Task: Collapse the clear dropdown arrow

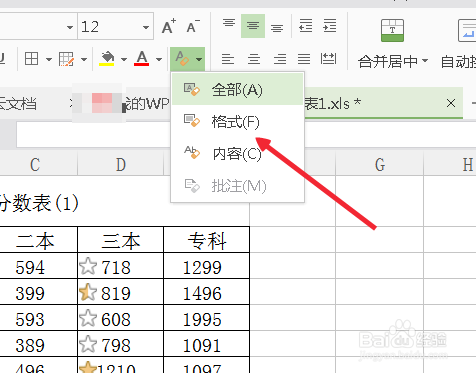Action: tap(199, 59)
